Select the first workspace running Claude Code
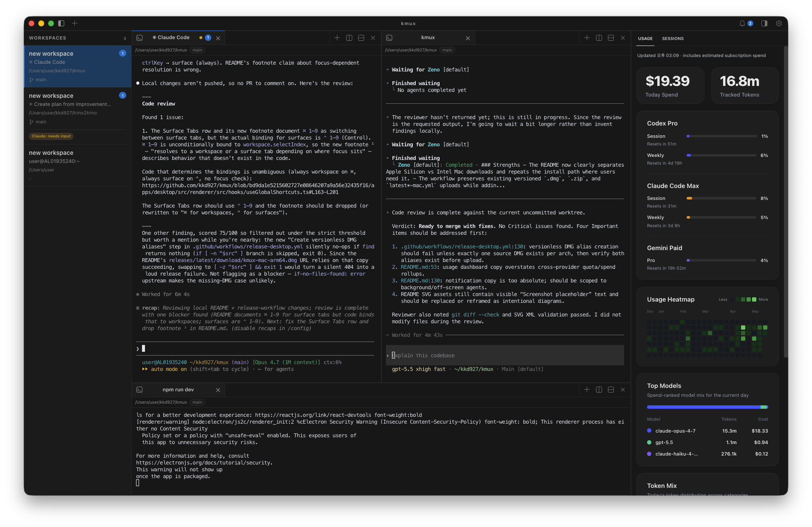Viewport: 812px width, 527px height. (x=78, y=66)
